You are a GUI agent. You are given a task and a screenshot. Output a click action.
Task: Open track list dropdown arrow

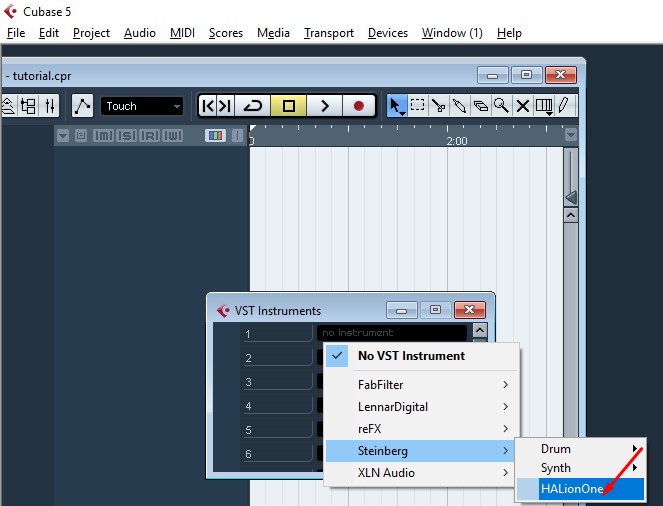pos(63,136)
